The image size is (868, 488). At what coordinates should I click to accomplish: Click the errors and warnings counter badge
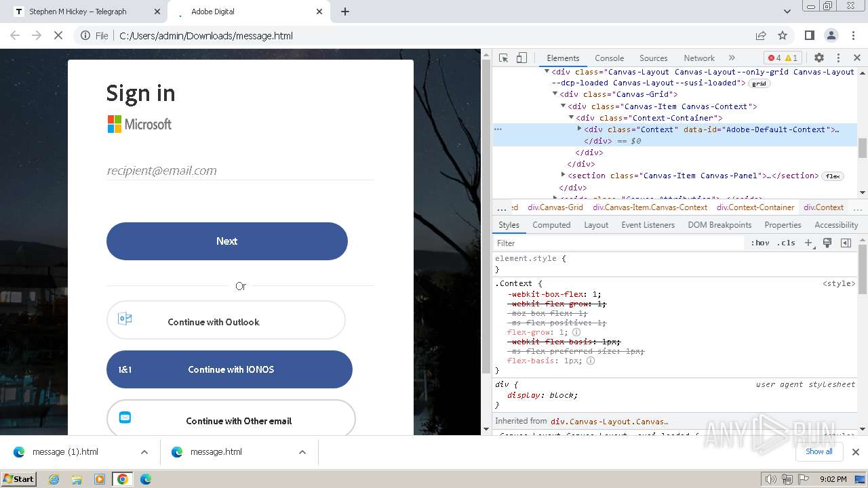[783, 58]
